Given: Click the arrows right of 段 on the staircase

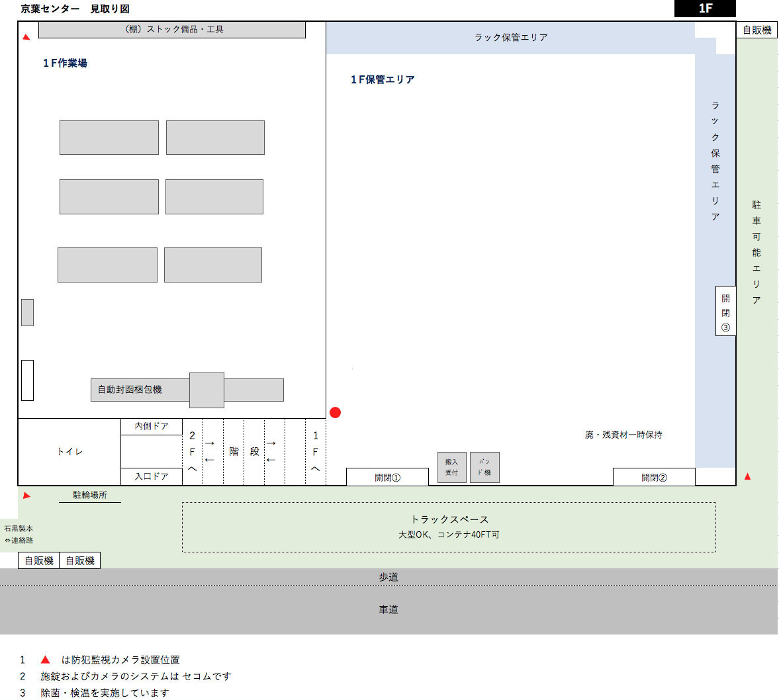Looking at the screenshot, I should click(271, 451).
